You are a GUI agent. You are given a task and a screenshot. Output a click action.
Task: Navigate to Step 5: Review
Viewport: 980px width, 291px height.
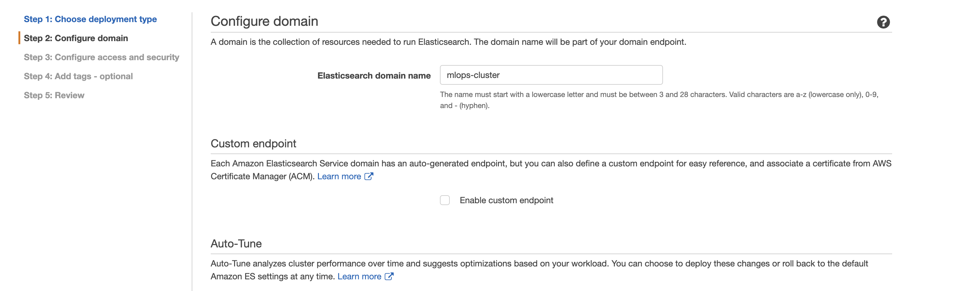coord(54,95)
